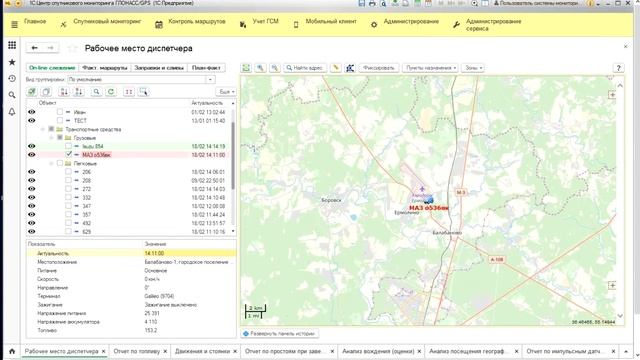
Task: Click the object list vertical scrollbar
Action: coord(233,156)
